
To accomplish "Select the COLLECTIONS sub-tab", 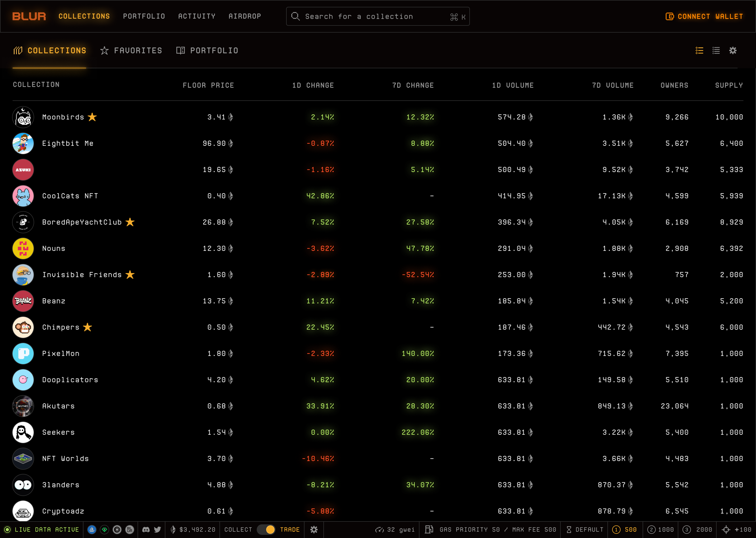I will 50,50.
